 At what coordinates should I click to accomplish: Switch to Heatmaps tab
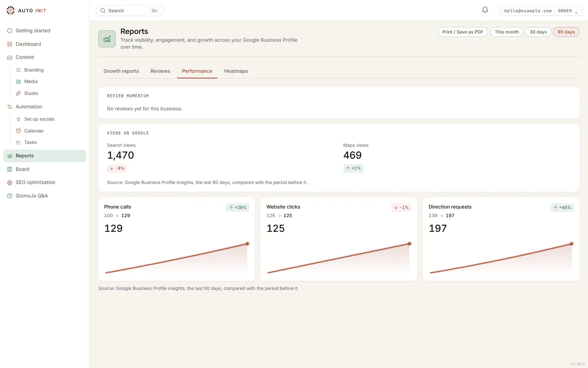click(236, 71)
